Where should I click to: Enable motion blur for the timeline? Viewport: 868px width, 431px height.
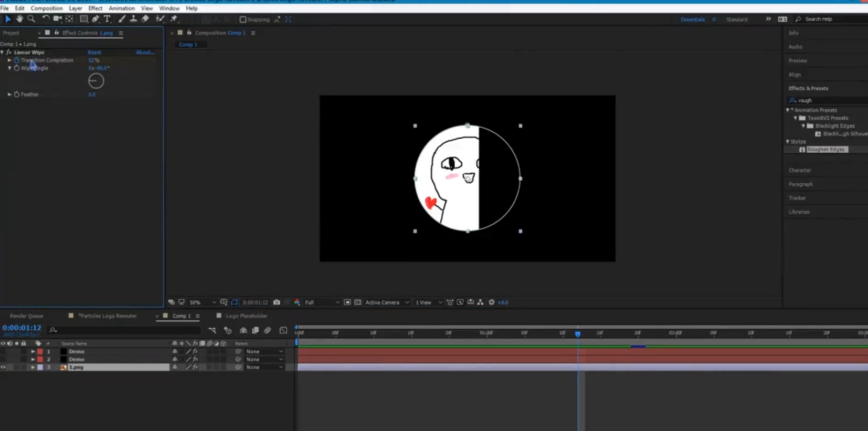click(268, 330)
